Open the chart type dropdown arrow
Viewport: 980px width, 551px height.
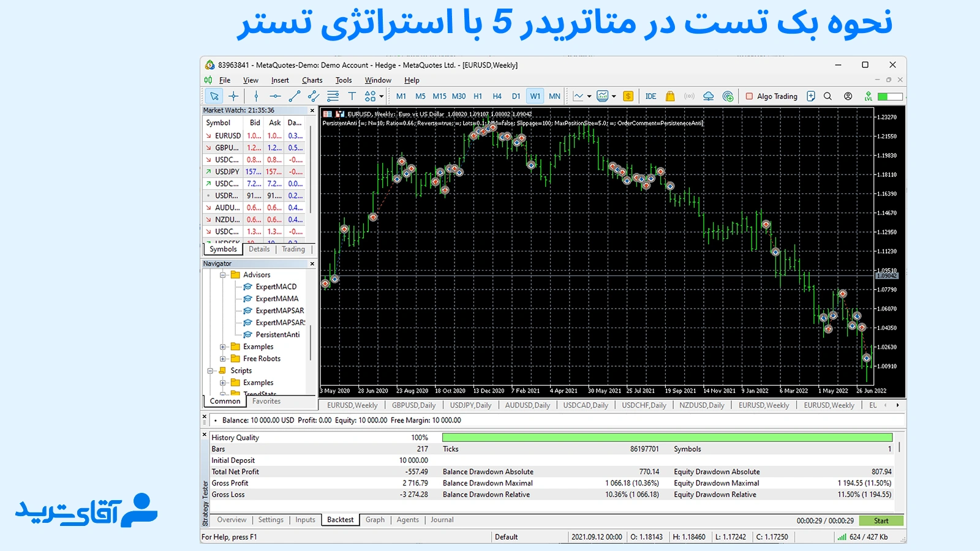click(589, 96)
